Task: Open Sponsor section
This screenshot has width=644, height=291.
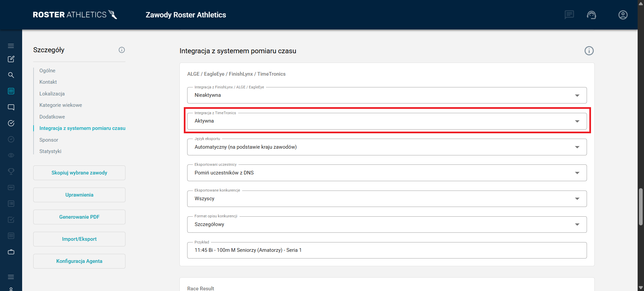Action: click(49, 140)
